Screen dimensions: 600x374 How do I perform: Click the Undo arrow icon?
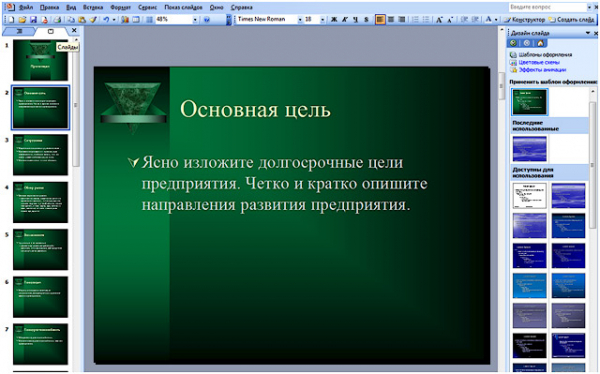pos(106,20)
